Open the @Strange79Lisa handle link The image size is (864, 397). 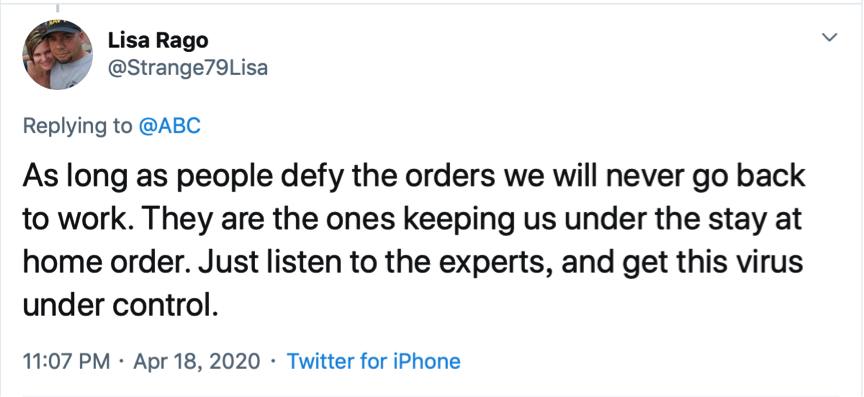pyautogui.click(x=187, y=68)
